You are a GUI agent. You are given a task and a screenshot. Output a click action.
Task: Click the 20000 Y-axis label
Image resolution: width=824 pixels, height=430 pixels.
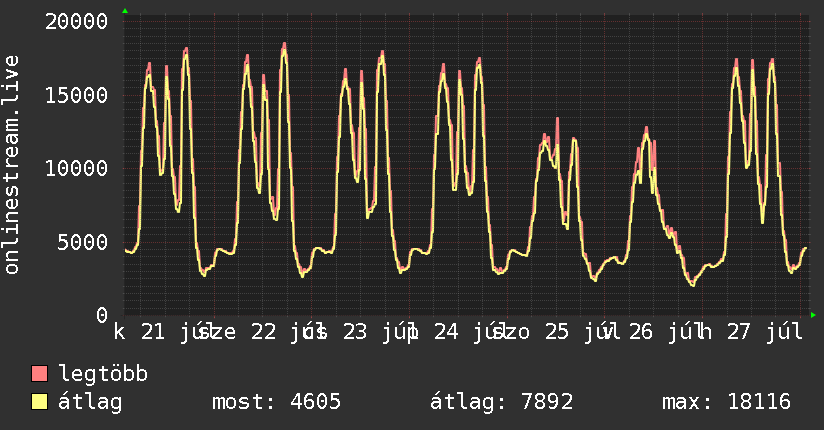pos(77,22)
